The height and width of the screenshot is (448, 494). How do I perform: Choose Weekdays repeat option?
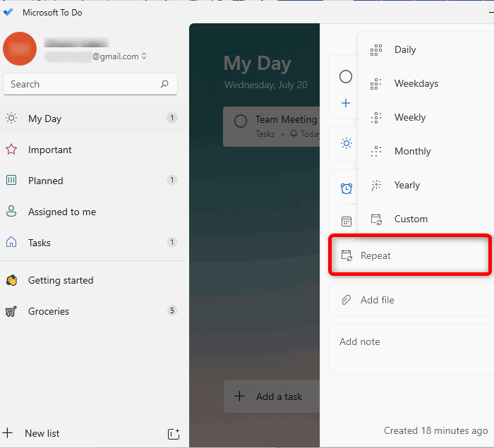pos(426,83)
